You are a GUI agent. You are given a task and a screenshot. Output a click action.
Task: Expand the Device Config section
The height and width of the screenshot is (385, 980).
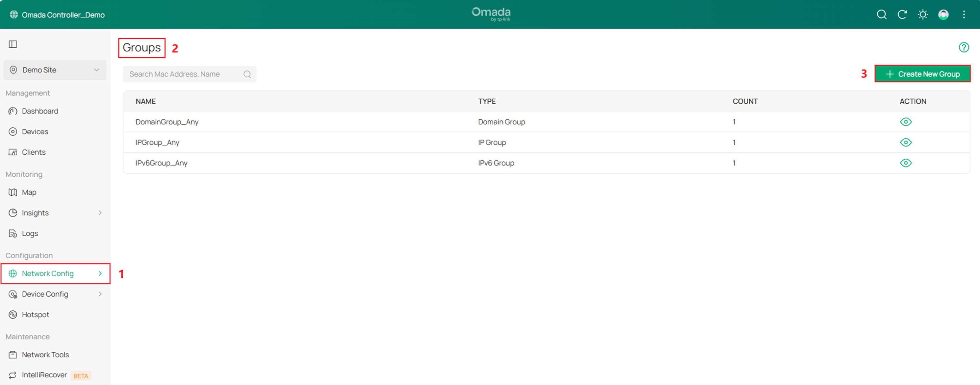point(100,294)
